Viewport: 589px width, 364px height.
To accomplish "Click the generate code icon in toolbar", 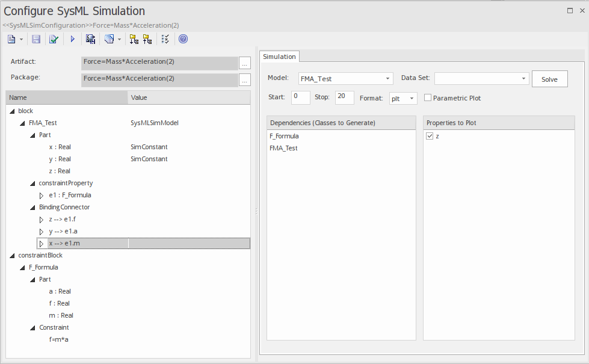I will tap(91, 39).
